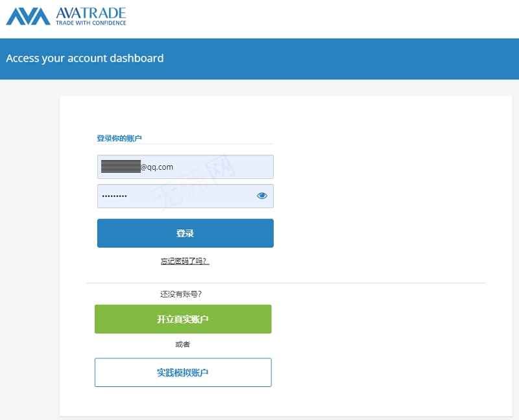
Task: Open the 忘记密码了吗? forgot password link
Action: (185, 261)
